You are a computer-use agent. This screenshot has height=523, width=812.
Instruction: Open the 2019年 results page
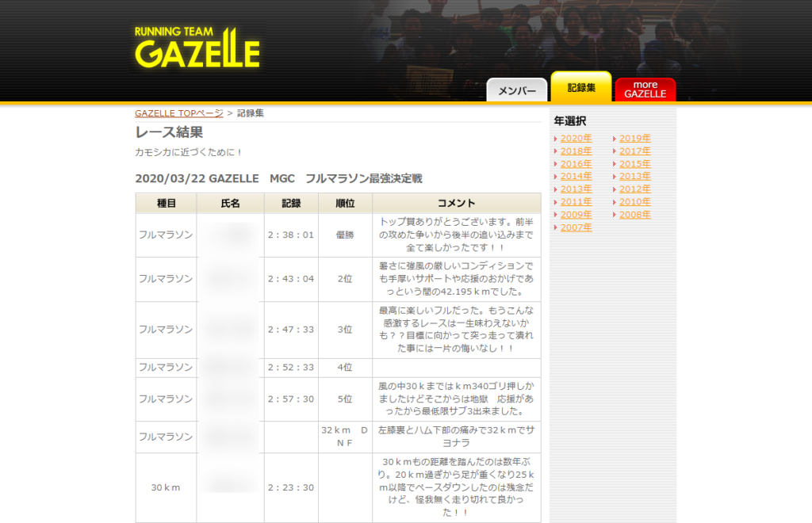tap(634, 138)
